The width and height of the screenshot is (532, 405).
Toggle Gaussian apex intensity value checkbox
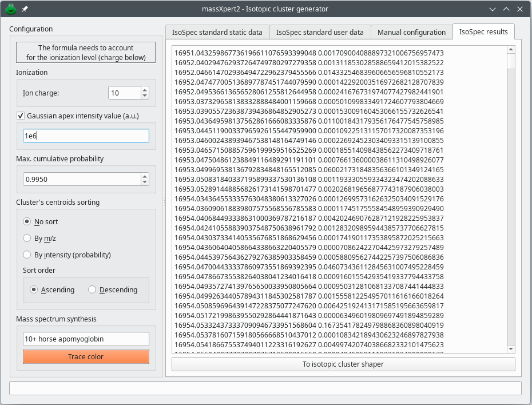click(21, 116)
